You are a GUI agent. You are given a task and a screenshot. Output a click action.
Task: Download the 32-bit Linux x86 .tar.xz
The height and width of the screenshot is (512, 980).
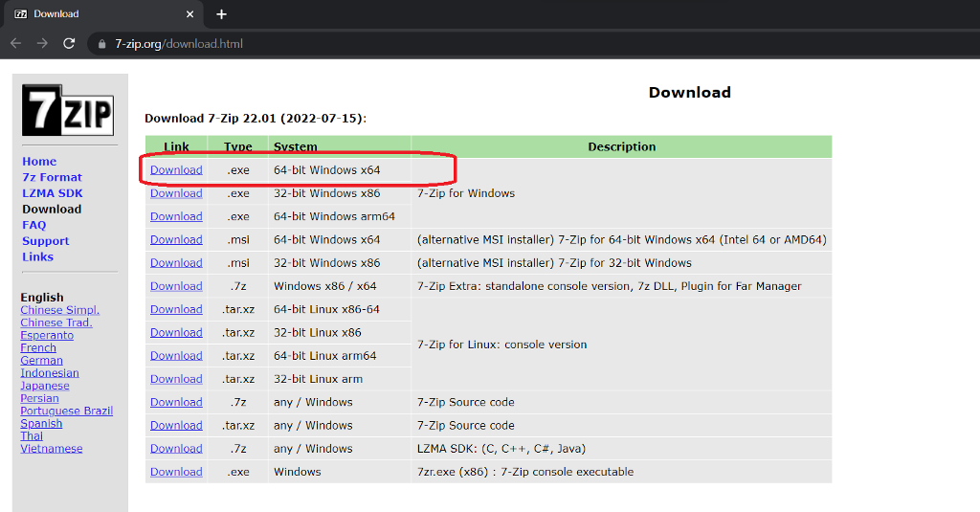[x=176, y=333]
